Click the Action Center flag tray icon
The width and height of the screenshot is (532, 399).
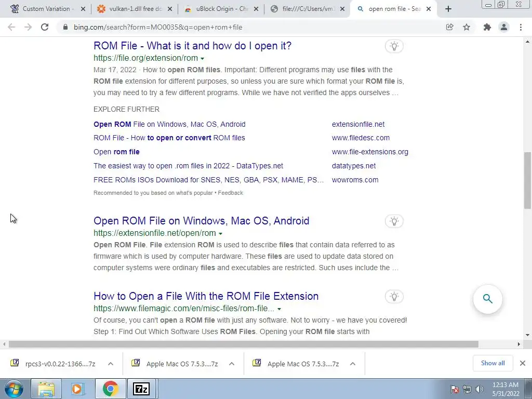454,389
